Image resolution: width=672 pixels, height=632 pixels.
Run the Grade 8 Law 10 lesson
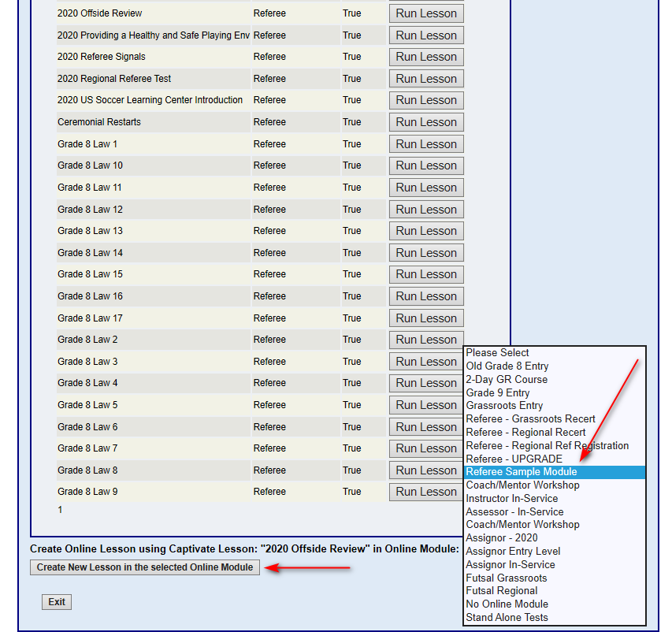[426, 165]
